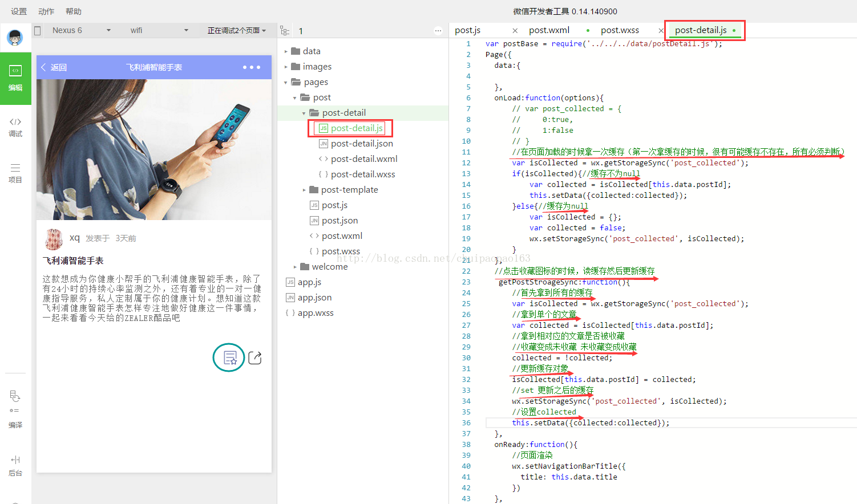
Task: Click the device rotate phone icon
Action: 38,30
